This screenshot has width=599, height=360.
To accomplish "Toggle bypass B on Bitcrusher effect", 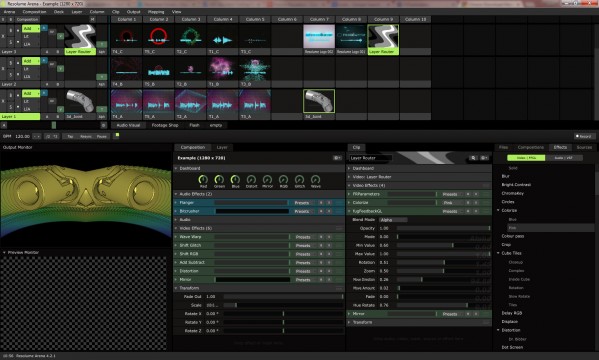I will click(321, 211).
